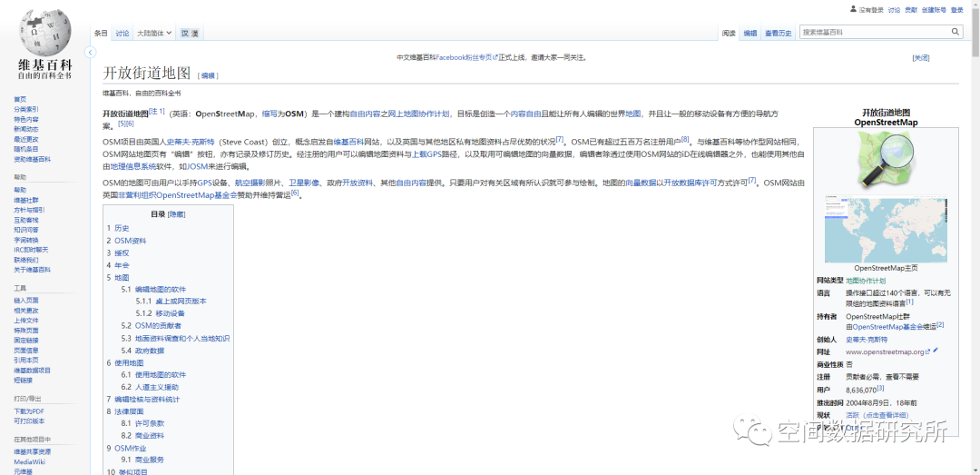This screenshot has width=980, height=475.
Task: Open 方针与指引 in the sidebar
Action: coord(29,211)
